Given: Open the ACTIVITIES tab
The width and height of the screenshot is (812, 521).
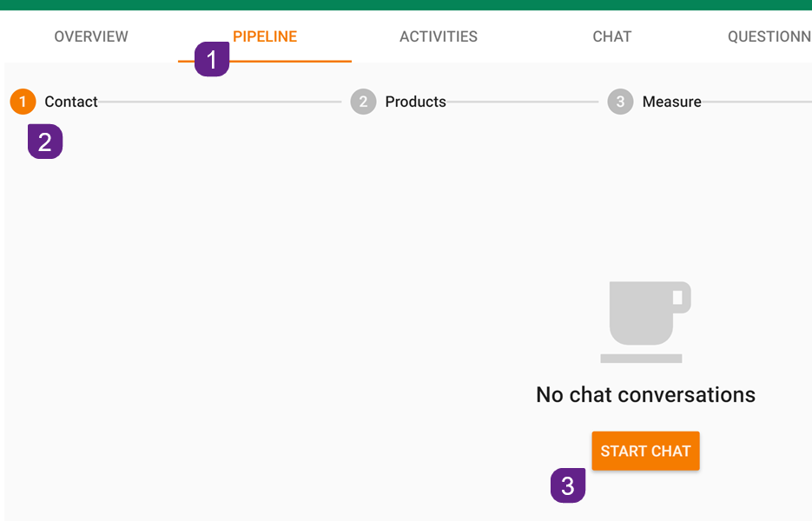Looking at the screenshot, I should (439, 36).
